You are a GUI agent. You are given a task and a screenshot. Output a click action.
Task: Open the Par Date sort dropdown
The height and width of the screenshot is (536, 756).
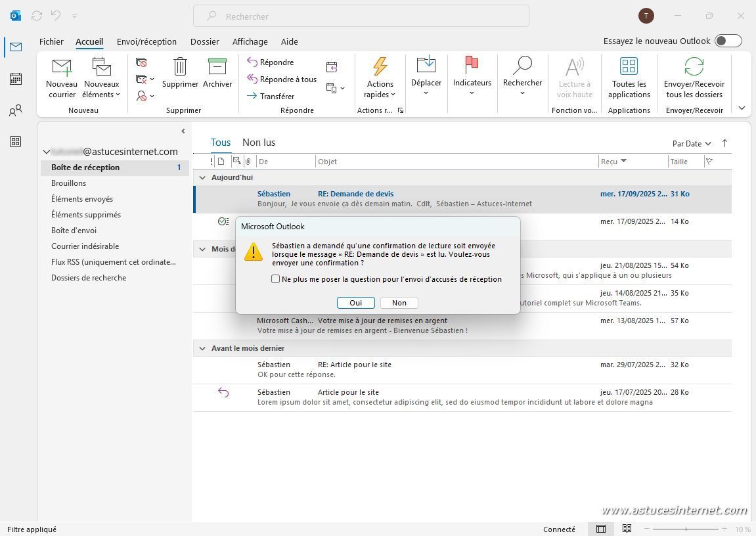click(691, 143)
